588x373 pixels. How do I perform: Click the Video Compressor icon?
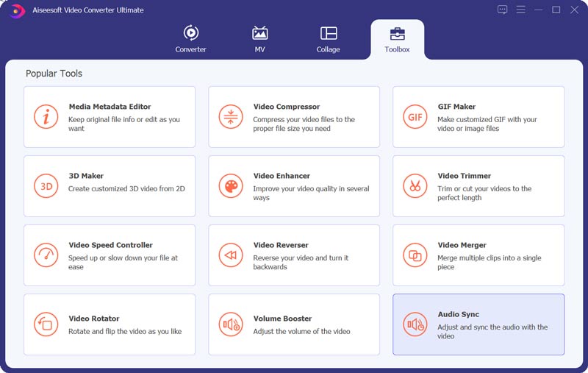[x=231, y=117]
